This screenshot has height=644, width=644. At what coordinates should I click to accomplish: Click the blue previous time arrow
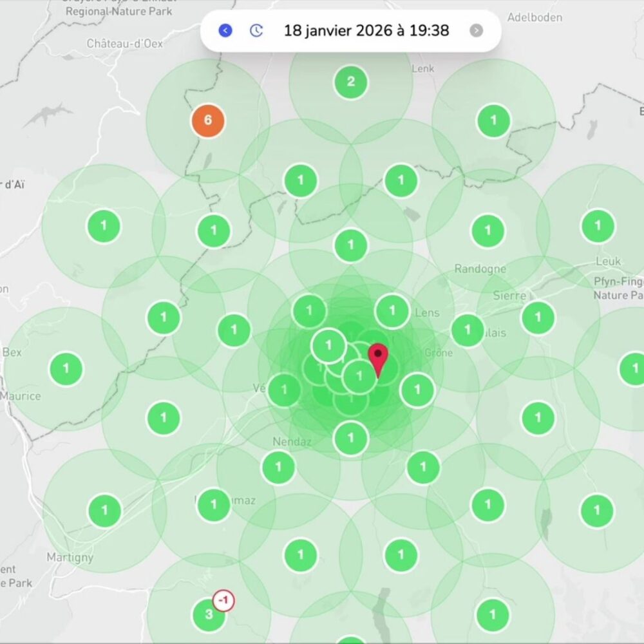(x=225, y=30)
